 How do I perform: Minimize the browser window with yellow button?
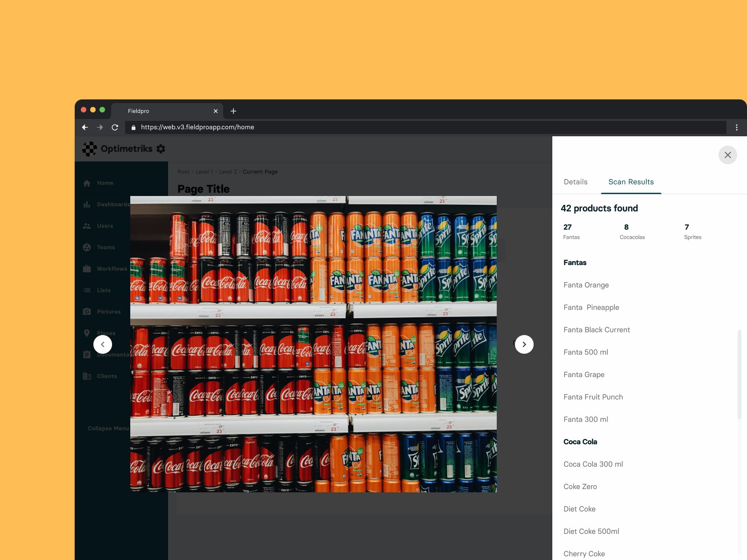(x=93, y=110)
